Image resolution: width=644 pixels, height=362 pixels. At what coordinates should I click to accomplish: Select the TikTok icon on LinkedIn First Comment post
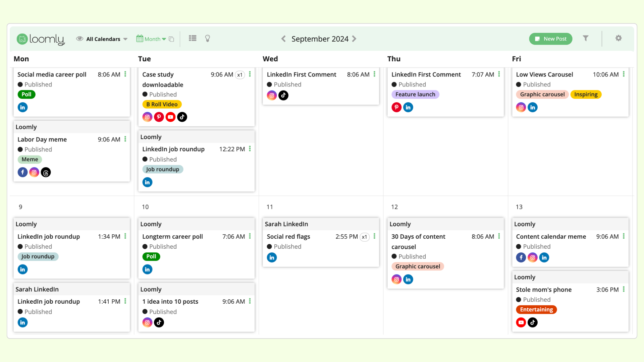[x=283, y=95]
